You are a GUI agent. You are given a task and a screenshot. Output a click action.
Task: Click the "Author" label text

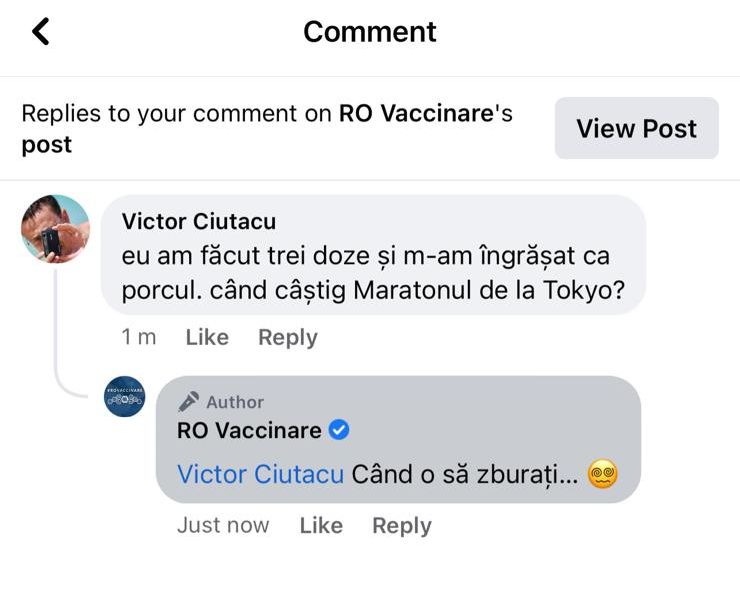pos(235,402)
